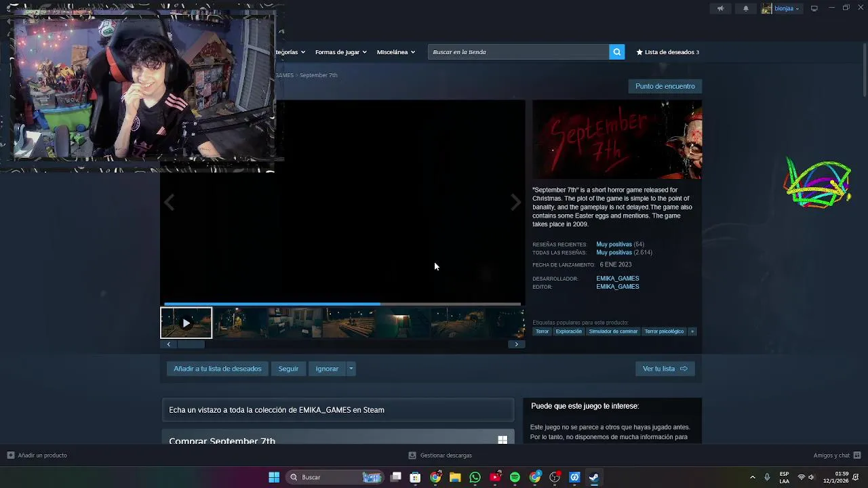Click the Ver tu lista button
Image resolution: width=868 pixels, height=488 pixels.
pyautogui.click(x=665, y=369)
